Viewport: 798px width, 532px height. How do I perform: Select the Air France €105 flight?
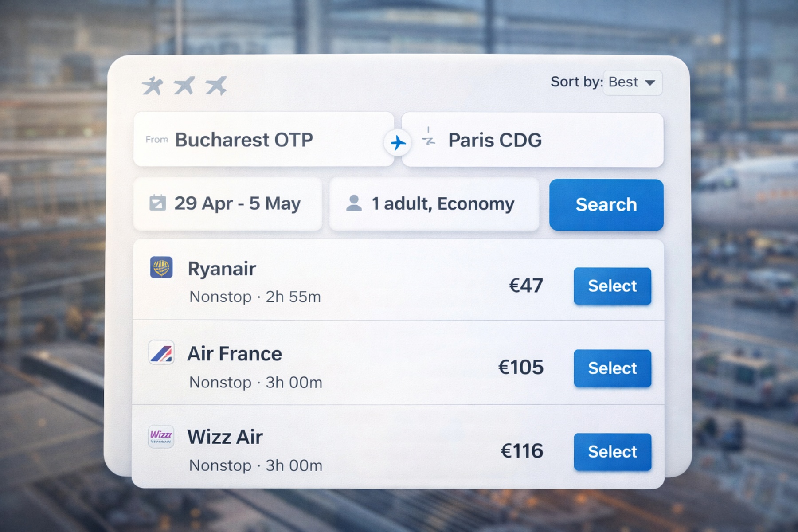[612, 368]
